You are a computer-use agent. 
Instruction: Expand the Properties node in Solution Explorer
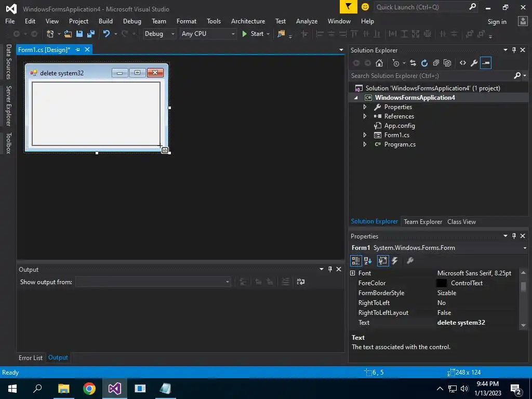coord(365,107)
